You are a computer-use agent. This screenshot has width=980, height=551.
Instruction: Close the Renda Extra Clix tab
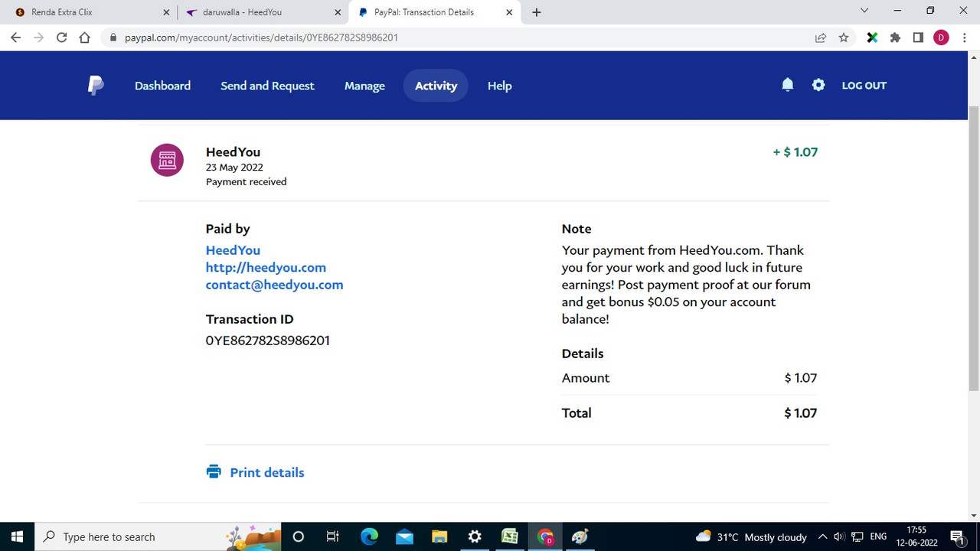166,12
